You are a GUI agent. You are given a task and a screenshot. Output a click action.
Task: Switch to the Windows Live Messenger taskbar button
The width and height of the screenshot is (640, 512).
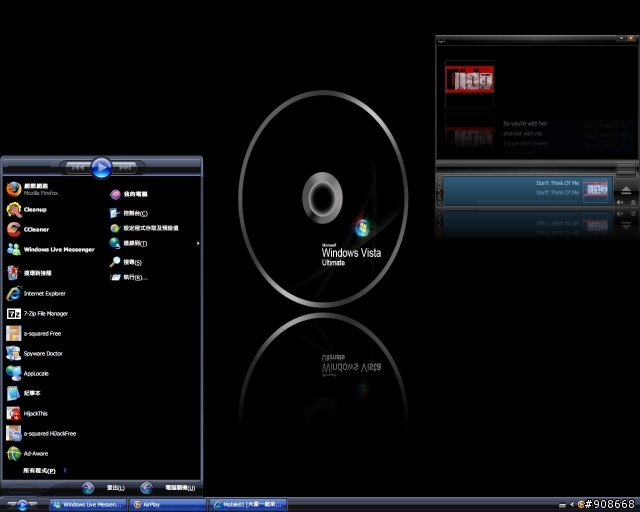pos(87,505)
